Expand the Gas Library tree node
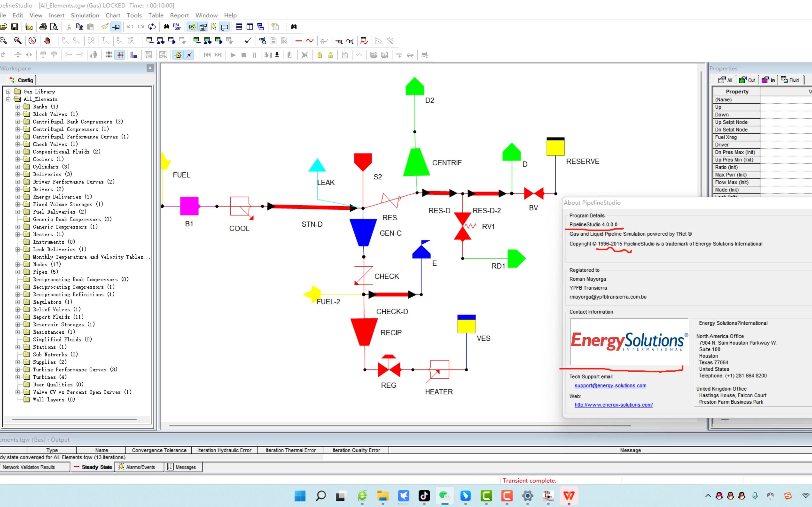 point(8,92)
